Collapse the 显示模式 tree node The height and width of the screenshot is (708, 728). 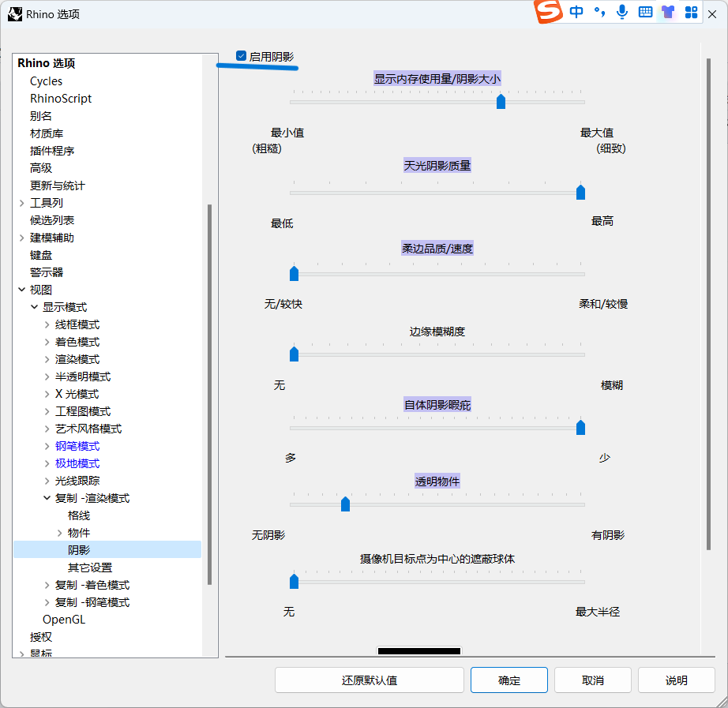click(34, 307)
